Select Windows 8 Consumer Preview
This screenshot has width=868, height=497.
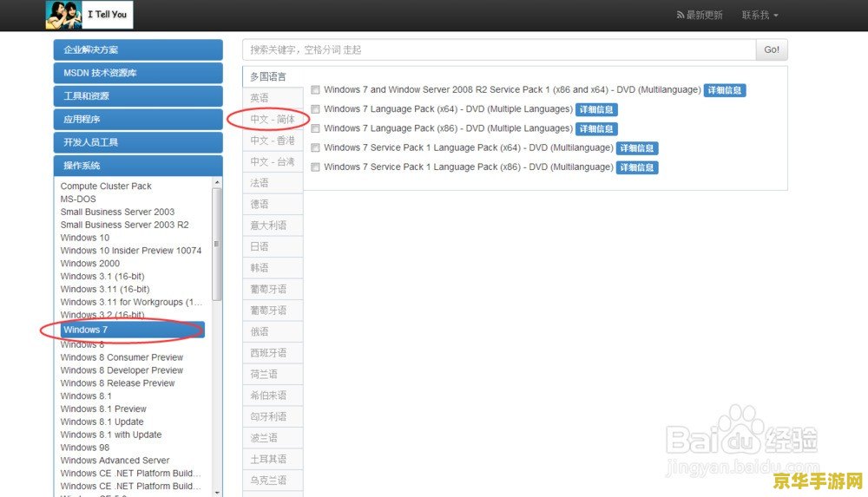[x=122, y=357]
